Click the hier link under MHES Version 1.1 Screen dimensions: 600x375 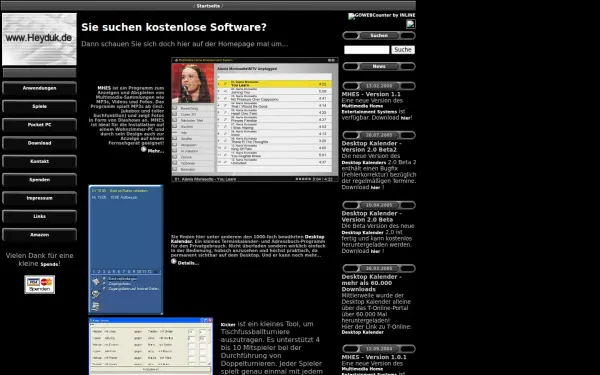pos(405,118)
